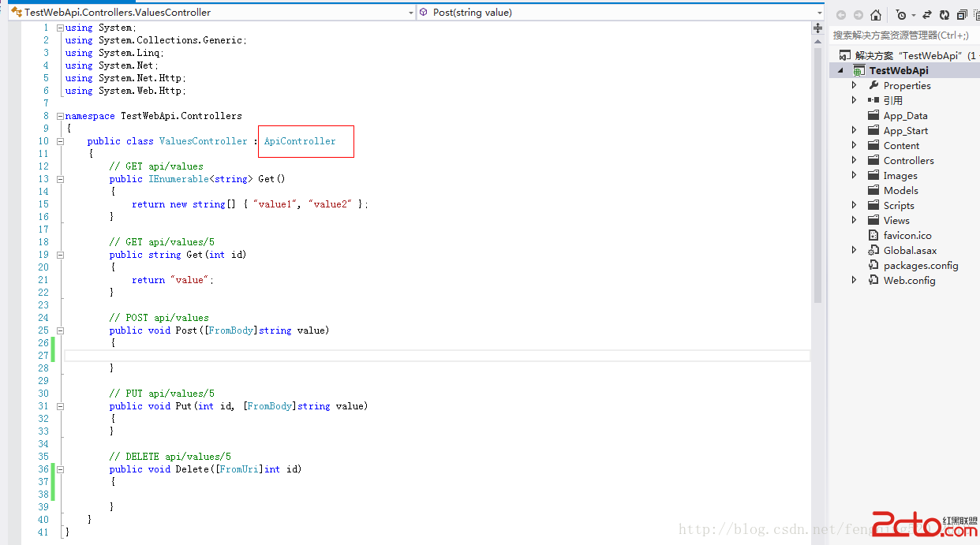Screen dimensions: 980x545
Task: Focus the Solution Explorer search box
Action: pos(905,35)
